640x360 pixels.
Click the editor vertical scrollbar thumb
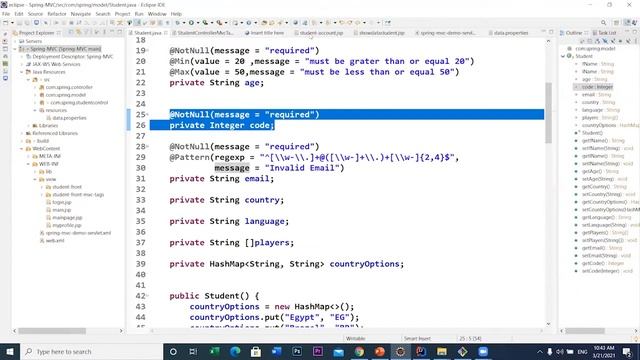click(x=549, y=113)
